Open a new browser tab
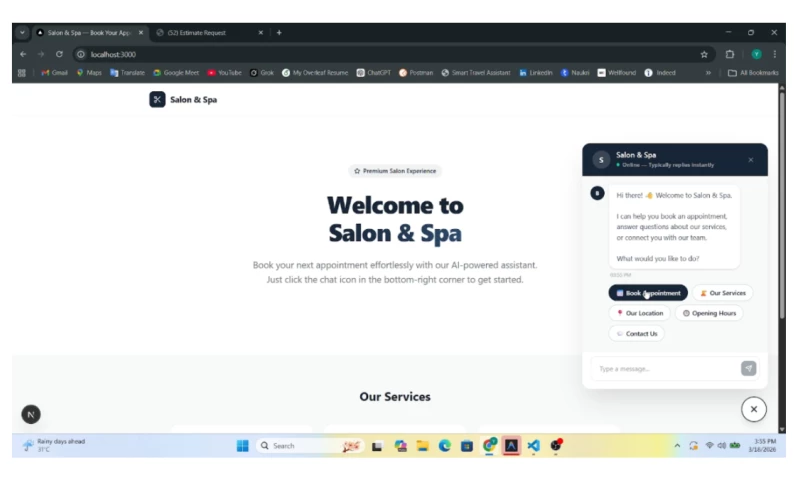The height and width of the screenshot is (480, 800). click(279, 33)
